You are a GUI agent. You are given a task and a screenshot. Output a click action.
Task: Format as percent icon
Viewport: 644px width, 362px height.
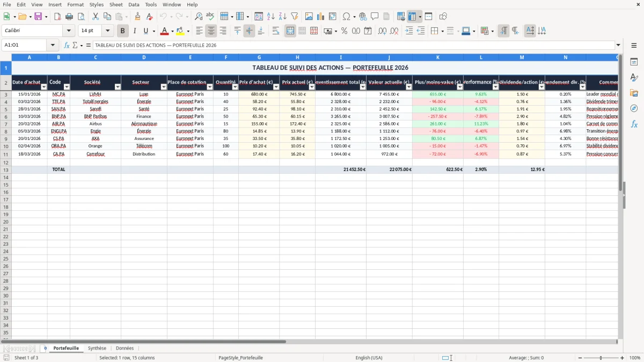point(345,31)
